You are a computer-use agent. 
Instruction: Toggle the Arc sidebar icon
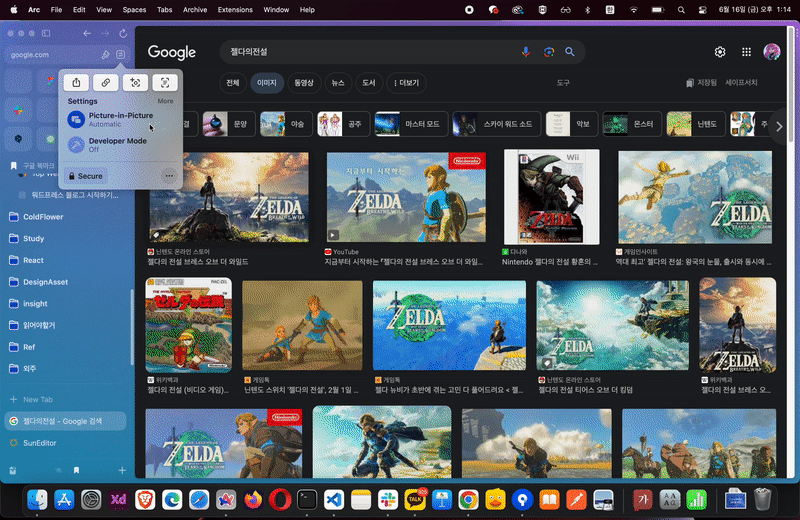click(46, 33)
